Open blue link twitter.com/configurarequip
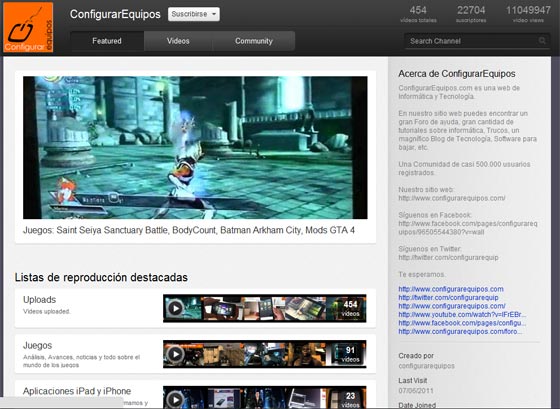The height and width of the screenshot is (409, 560). 448,298
